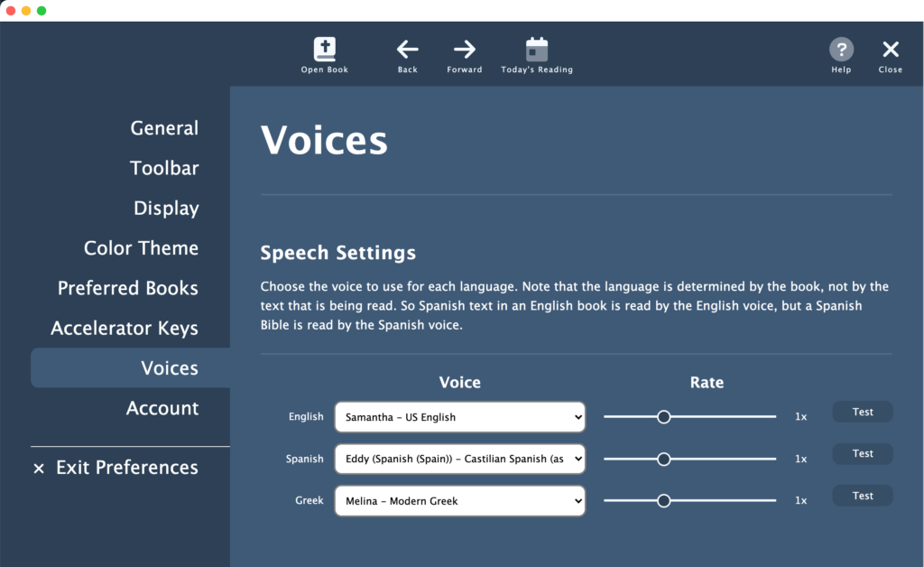Image resolution: width=924 pixels, height=567 pixels.
Task: Click Exit Preferences label
Action: (x=126, y=468)
